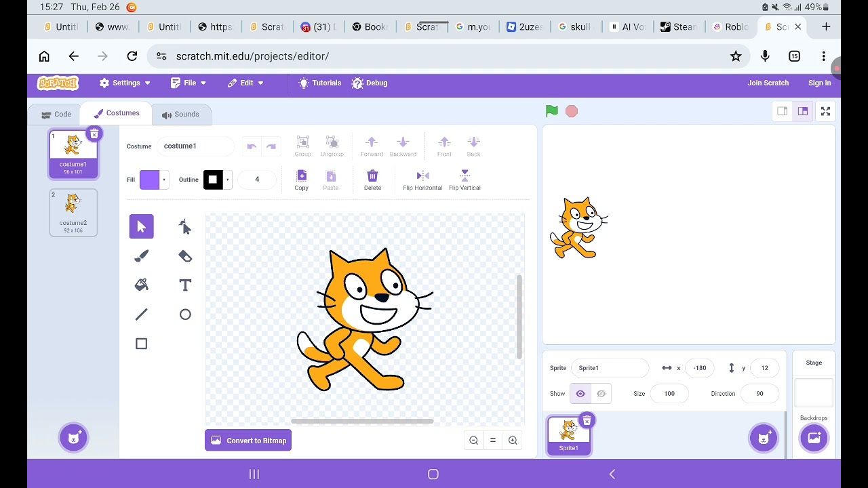The width and height of the screenshot is (868, 488).
Task: Open a new browser tab
Action: [826, 26]
